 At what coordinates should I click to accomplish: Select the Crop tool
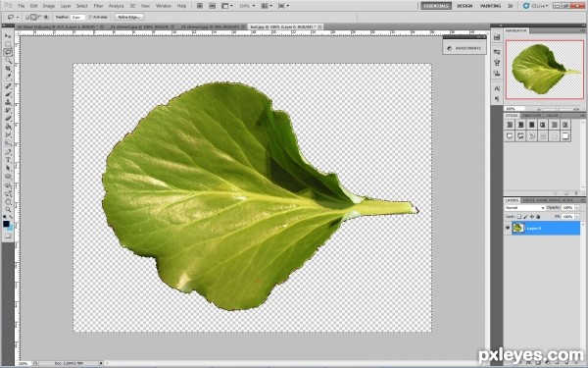point(8,69)
